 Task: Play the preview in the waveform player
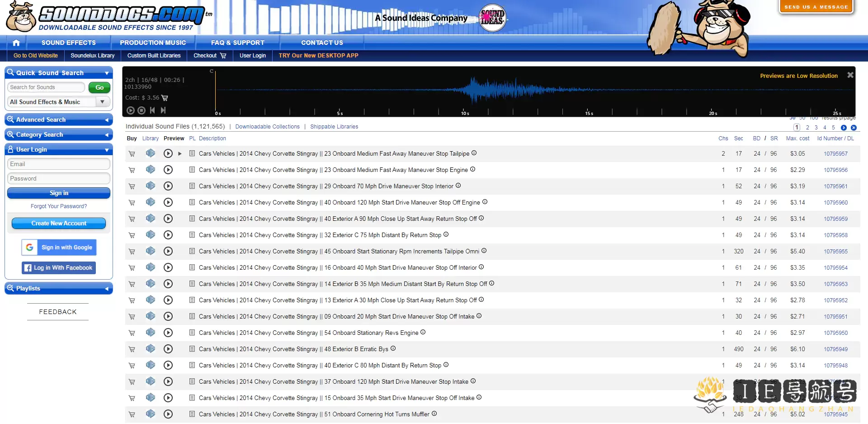[131, 110]
